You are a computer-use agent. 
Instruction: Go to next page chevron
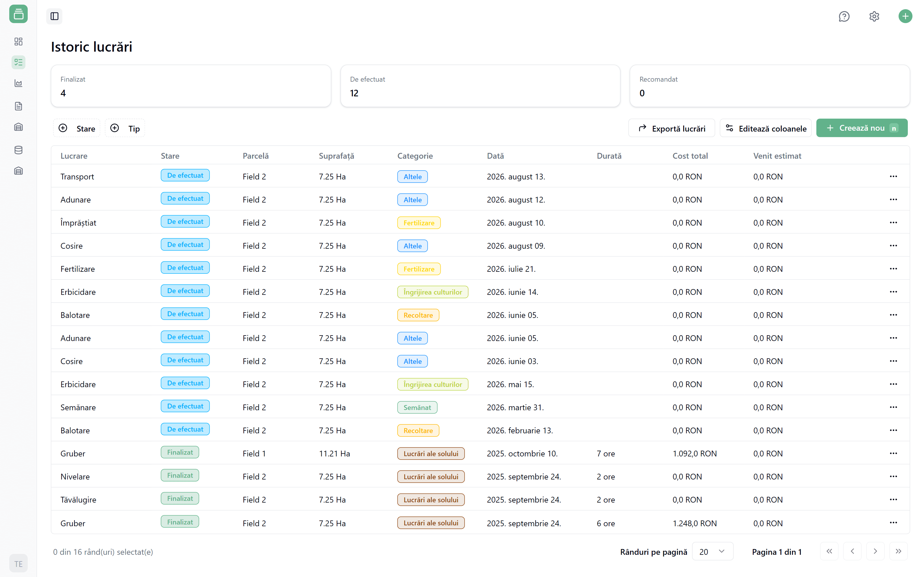pos(875,551)
